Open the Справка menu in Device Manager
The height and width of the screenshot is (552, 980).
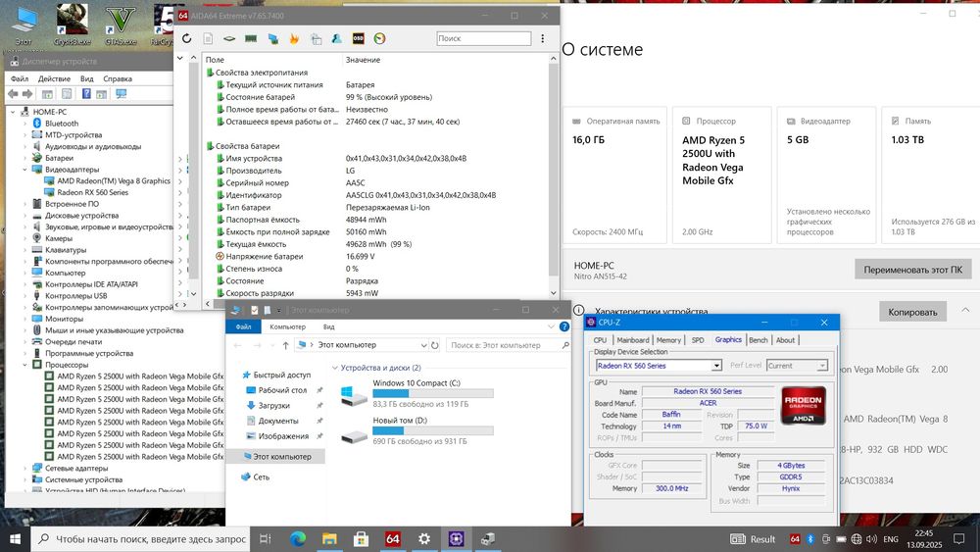coord(118,78)
